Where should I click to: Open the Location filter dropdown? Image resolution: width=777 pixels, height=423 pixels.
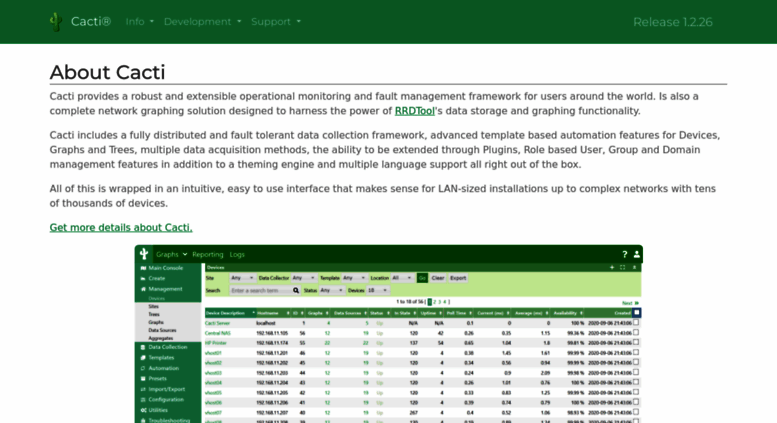click(402, 278)
